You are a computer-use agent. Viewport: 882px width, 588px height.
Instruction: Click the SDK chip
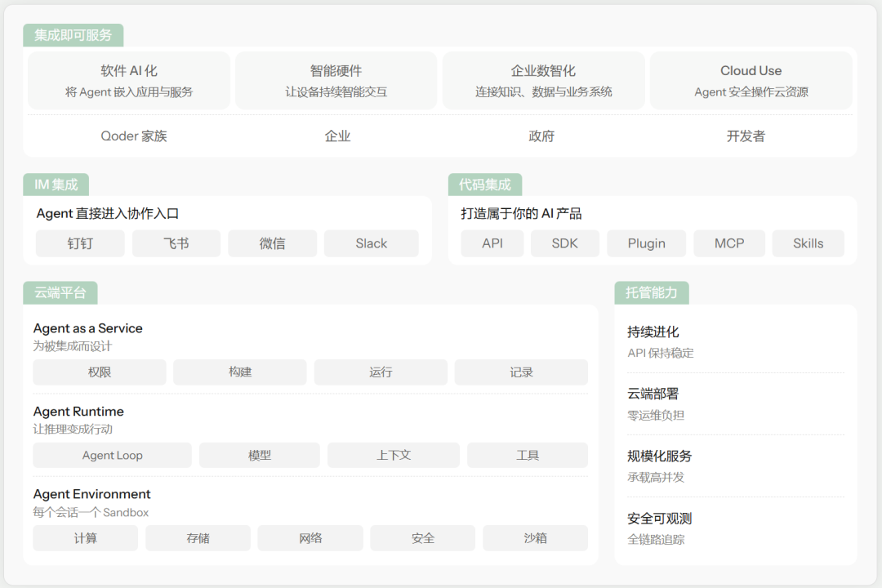tap(565, 243)
